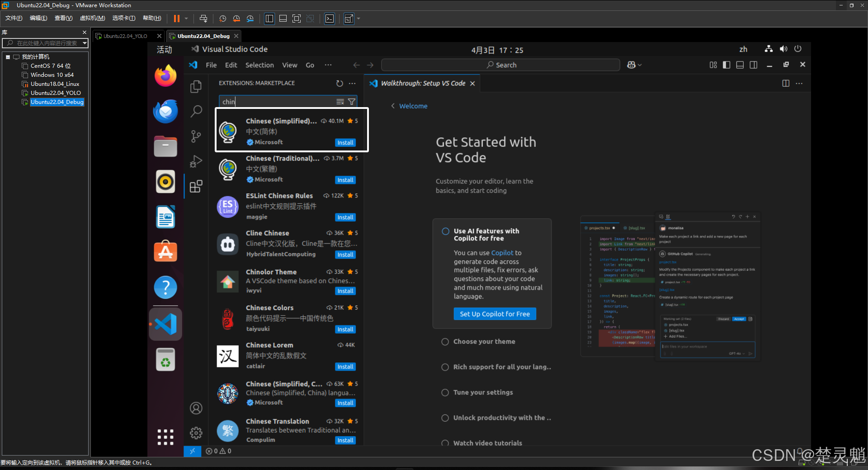
Task: Pause the virtual machine in VMware toolbar
Action: tap(177, 19)
